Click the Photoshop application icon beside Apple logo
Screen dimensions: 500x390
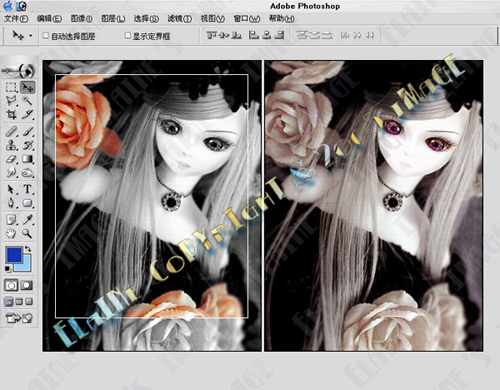tap(22, 6)
